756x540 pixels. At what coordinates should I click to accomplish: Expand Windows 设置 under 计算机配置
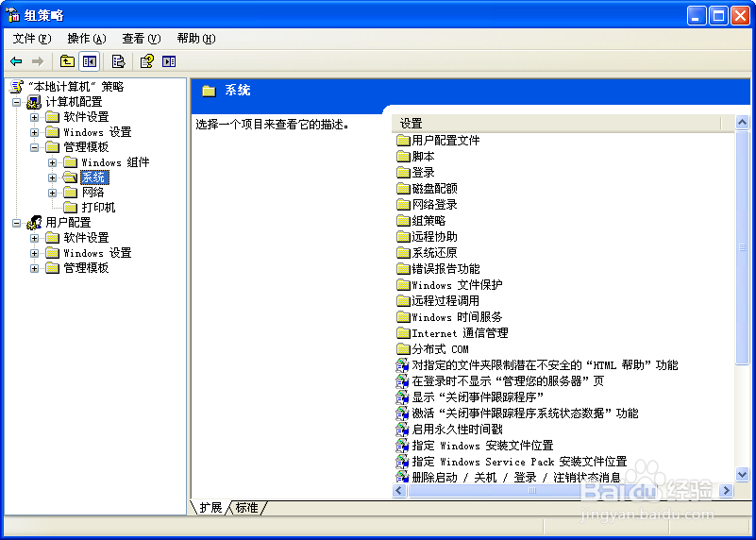coord(34,132)
